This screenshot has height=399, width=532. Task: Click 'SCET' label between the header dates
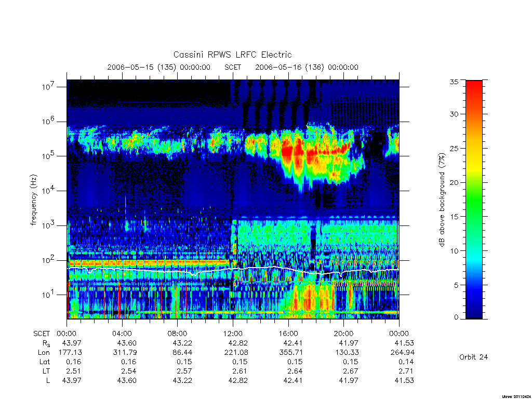[x=233, y=67]
